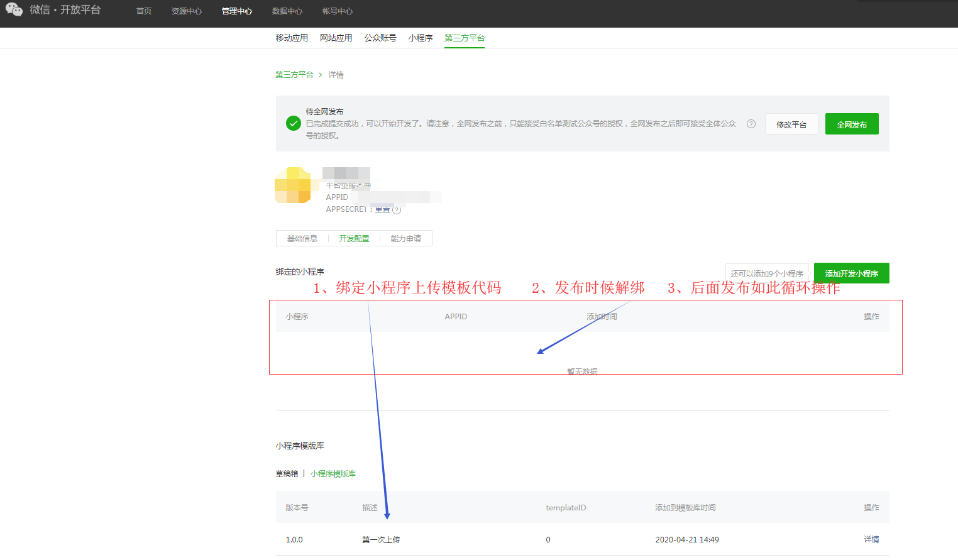Click the help question mark beside status notice
Viewport: 958px width, 560px height.
[751, 124]
